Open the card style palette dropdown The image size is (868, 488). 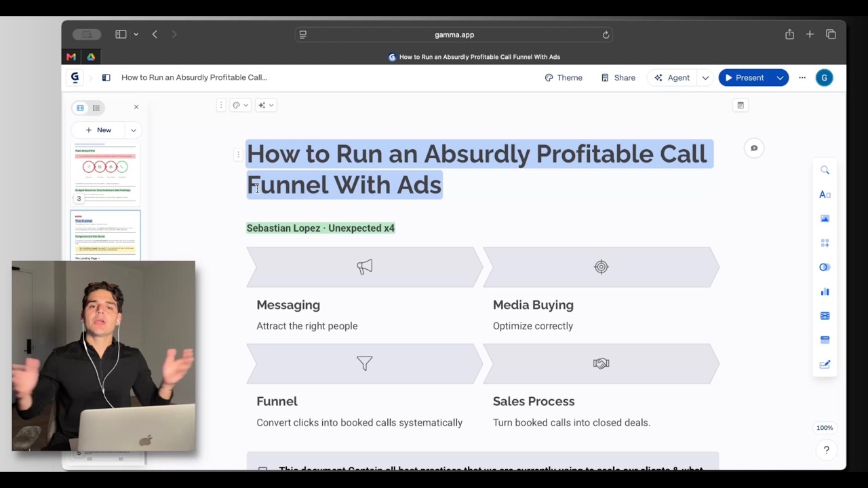(240, 105)
